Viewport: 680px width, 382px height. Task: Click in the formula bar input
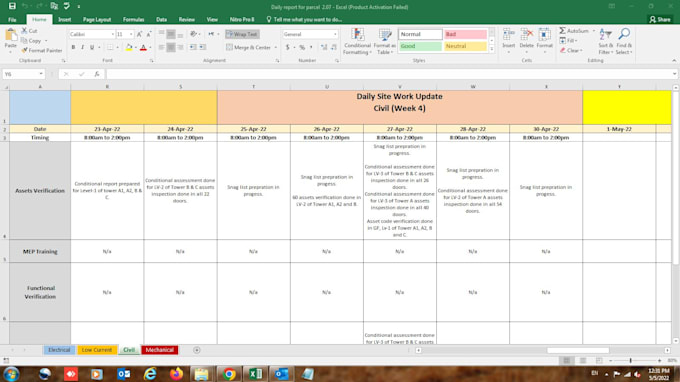tap(390, 74)
